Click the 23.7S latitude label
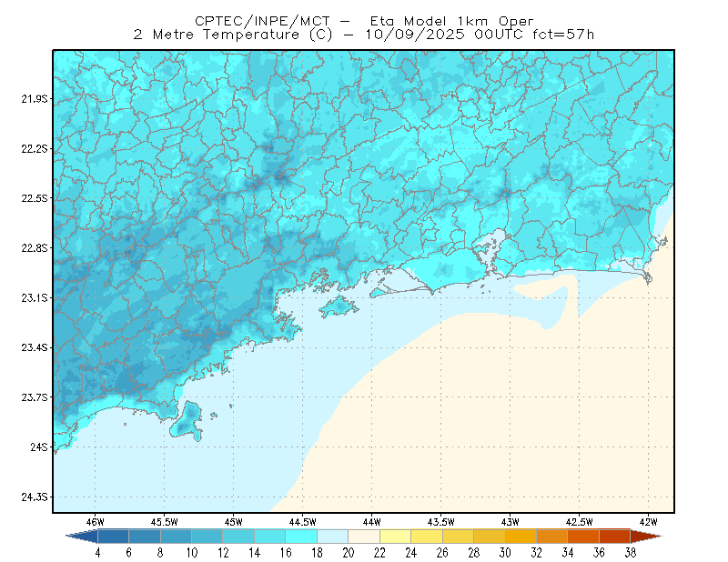728x562 pixels. [x=35, y=397]
